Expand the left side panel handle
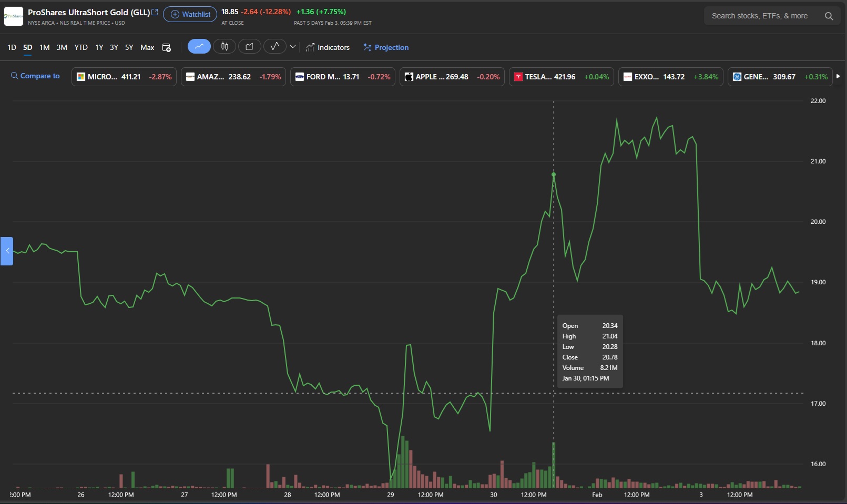 pos(7,251)
